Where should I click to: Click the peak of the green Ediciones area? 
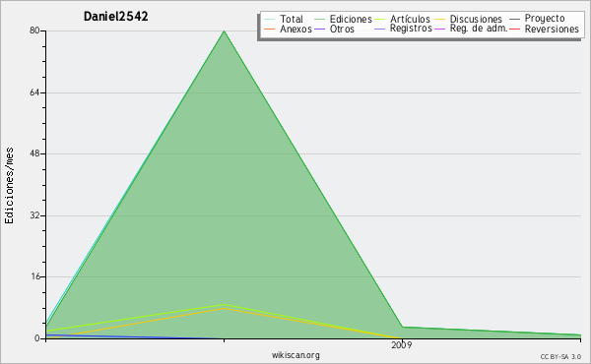pyautogui.click(x=225, y=31)
